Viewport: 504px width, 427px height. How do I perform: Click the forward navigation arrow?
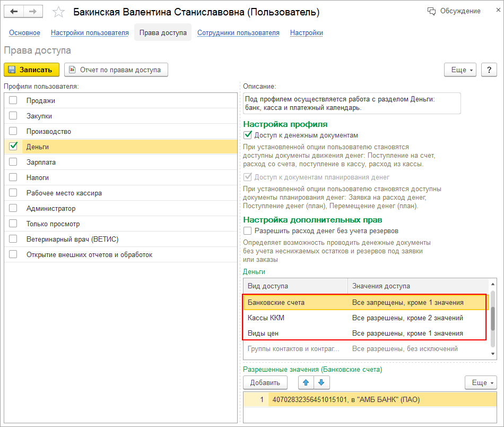click(x=33, y=12)
